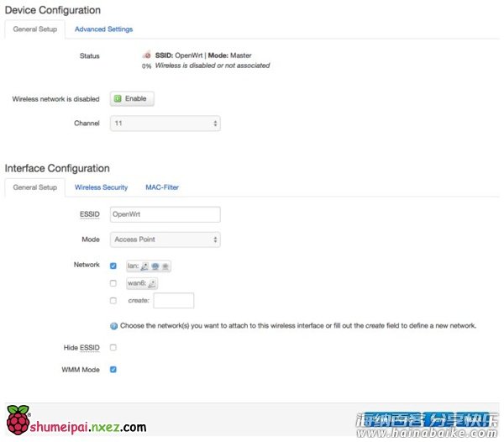
Task: Open the Wireless Security tab
Action: pos(101,187)
